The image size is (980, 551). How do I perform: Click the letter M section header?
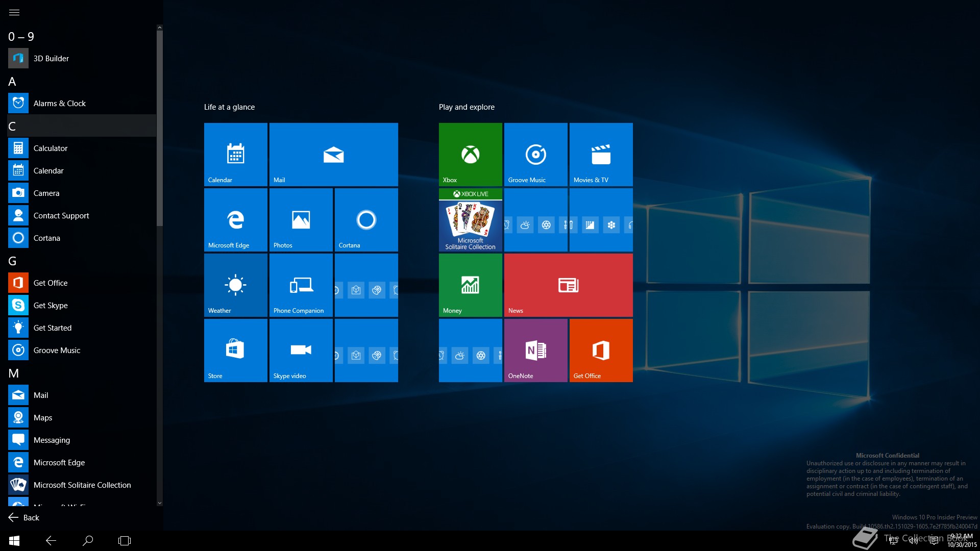coord(82,373)
